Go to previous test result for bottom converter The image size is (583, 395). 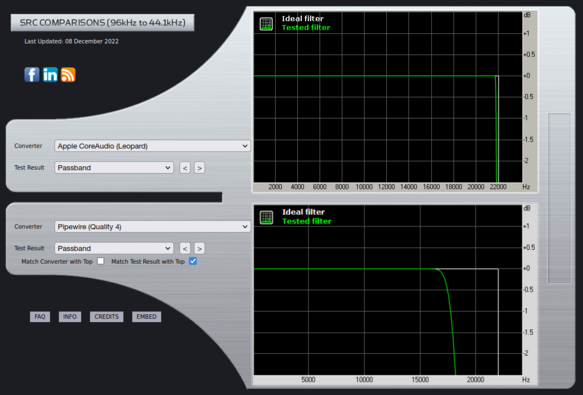pos(185,248)
